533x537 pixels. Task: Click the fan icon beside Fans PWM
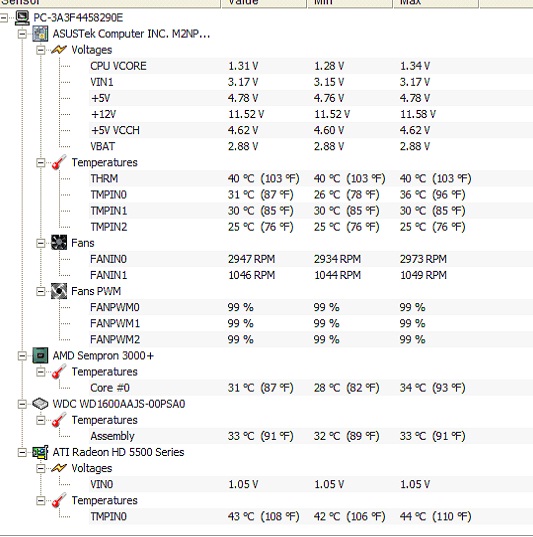[59, 291]
